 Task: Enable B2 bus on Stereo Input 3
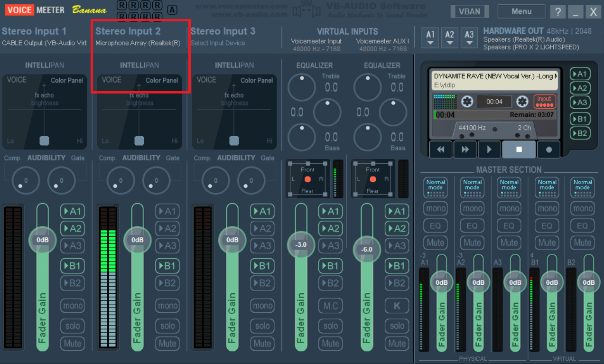(262, 283)
